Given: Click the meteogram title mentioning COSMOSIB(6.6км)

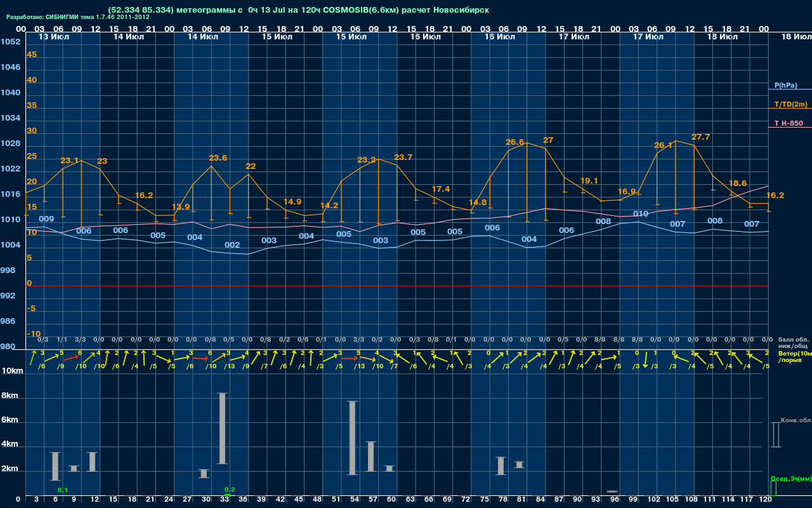Looking at the screenshot, I should (298, 10).
